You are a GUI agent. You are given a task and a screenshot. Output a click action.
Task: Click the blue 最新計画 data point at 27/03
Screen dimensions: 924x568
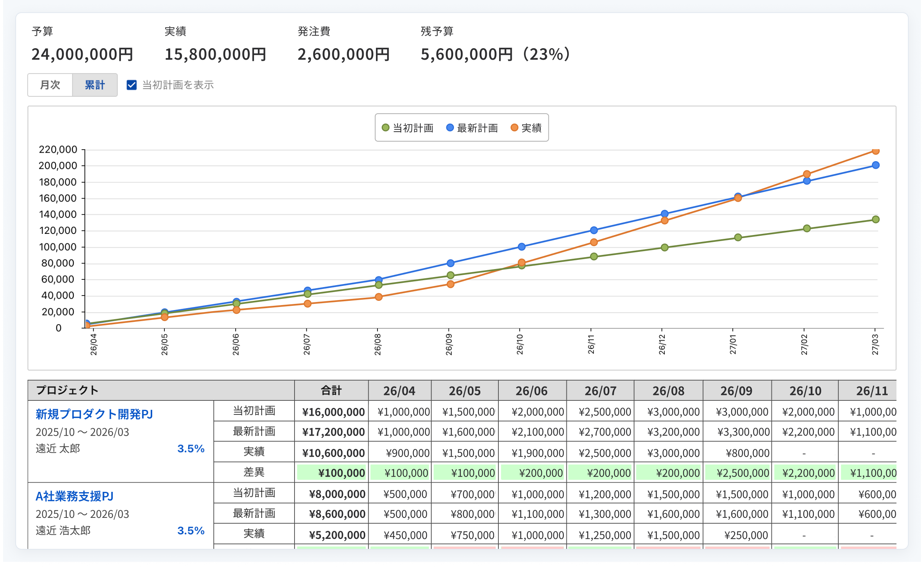click(875, 165)
